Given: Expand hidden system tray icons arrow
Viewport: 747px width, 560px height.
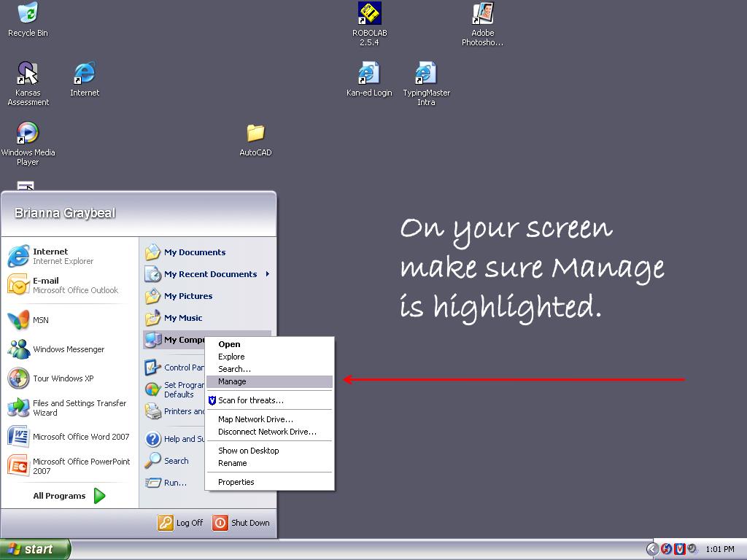Looking at the screenshot, I should 652,549.
